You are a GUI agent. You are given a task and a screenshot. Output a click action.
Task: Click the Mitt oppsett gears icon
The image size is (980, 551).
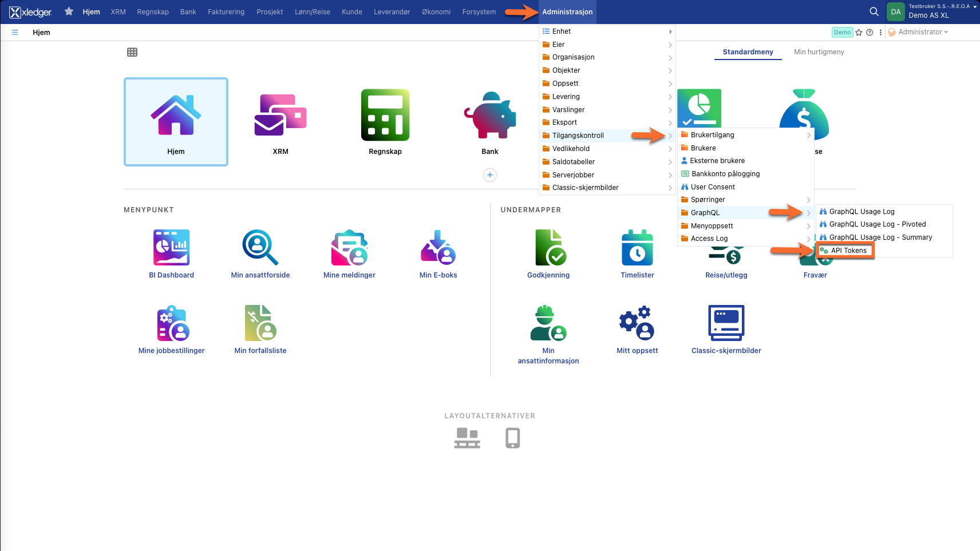coord(637,323)
